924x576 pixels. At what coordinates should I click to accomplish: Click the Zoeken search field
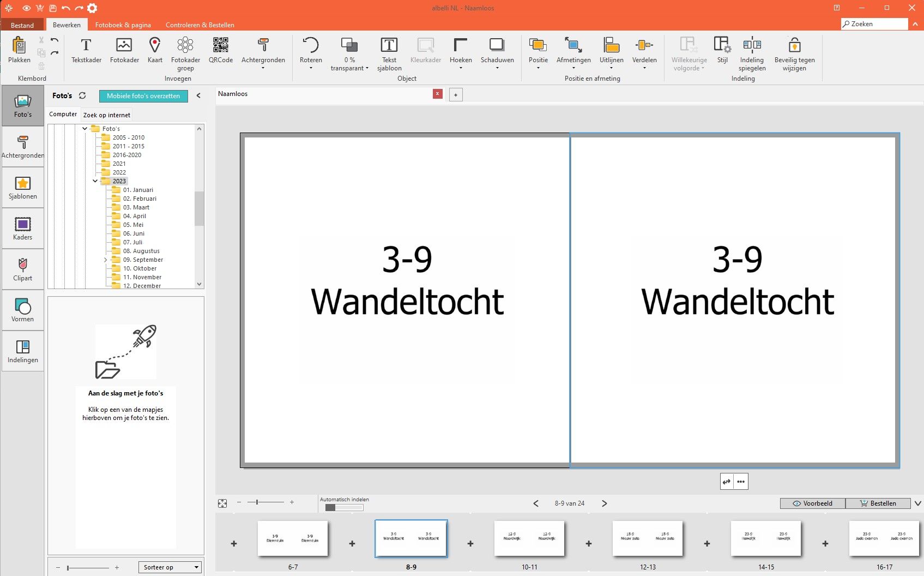coord(874,24)
